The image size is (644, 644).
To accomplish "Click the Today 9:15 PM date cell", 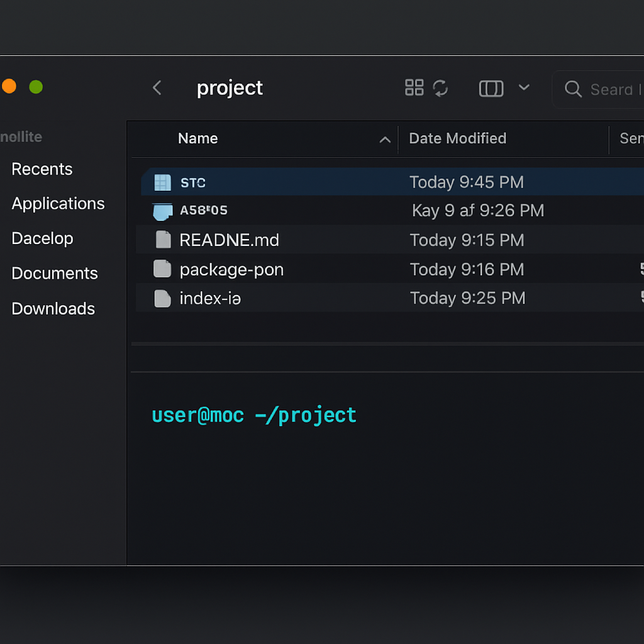I will coord(467,240).
